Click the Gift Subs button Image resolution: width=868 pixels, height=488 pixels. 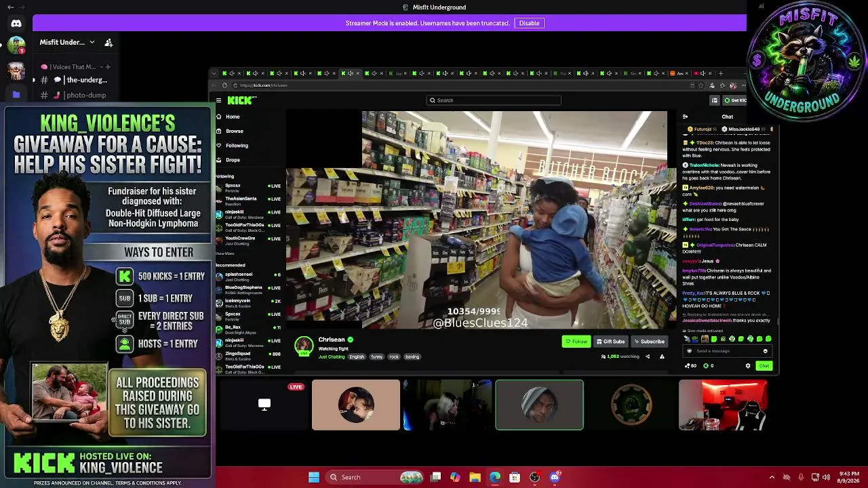tap(610, 342)
